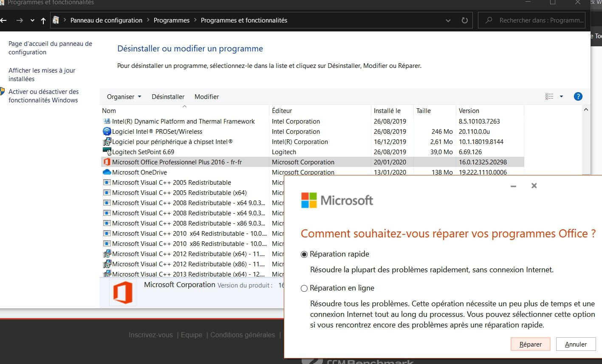Click Désinstaller in the toolbar
Screen dimensions: 602x364
[x=168, y=97]
